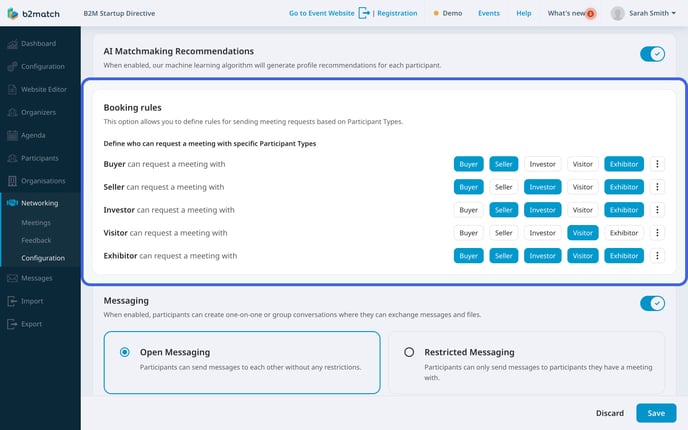
Task: Open Organizers in the sidebar
Action: pyautogui.click(x=40, y=112)
